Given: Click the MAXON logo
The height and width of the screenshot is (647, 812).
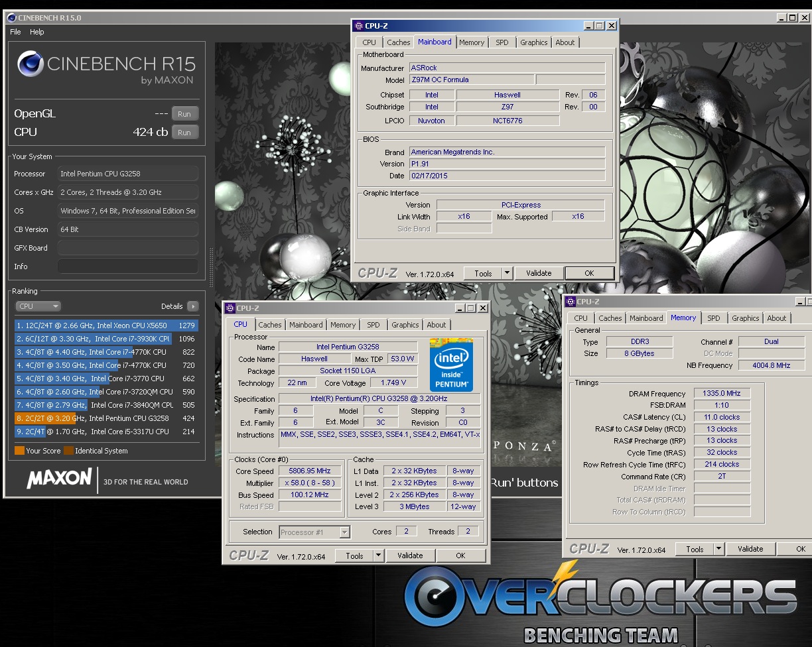Looking at the screenshot, I should tap(59, 478).
